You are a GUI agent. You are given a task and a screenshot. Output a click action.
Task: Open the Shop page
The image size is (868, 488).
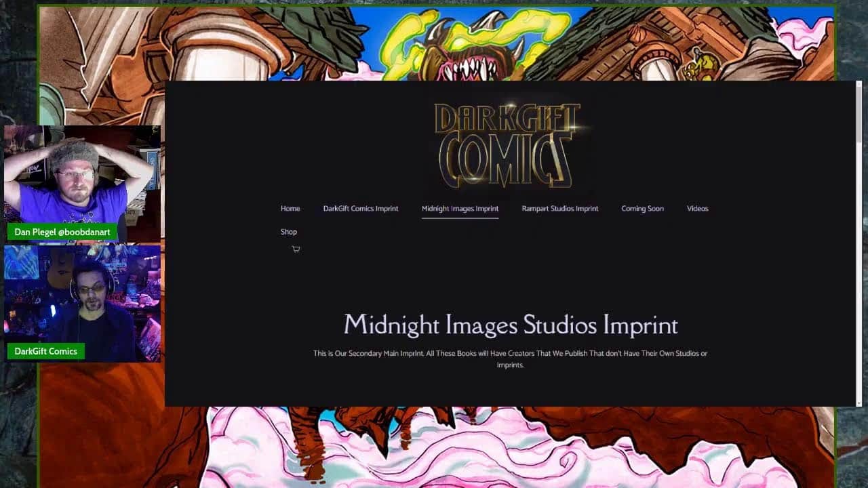pos(289,232)
